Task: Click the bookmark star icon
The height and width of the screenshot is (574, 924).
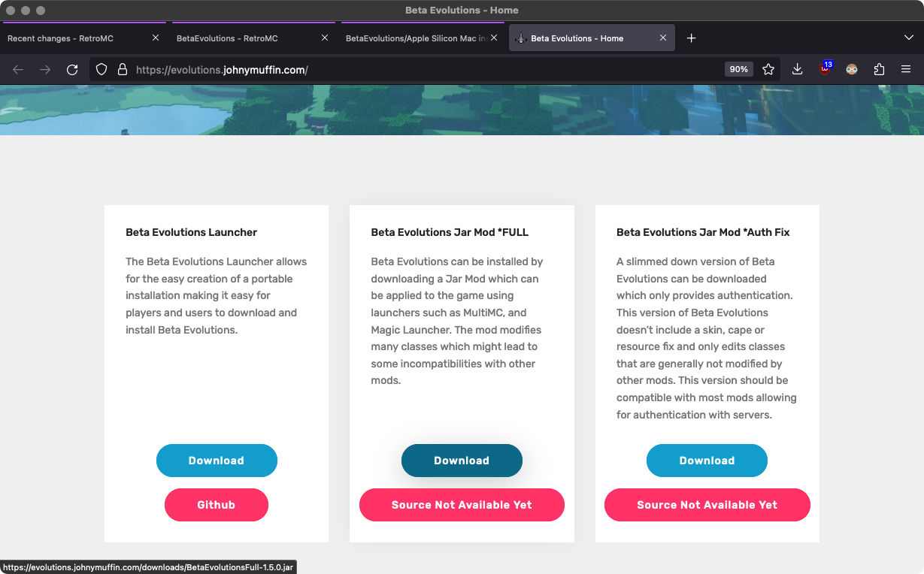Action: (x=768, y=70)
